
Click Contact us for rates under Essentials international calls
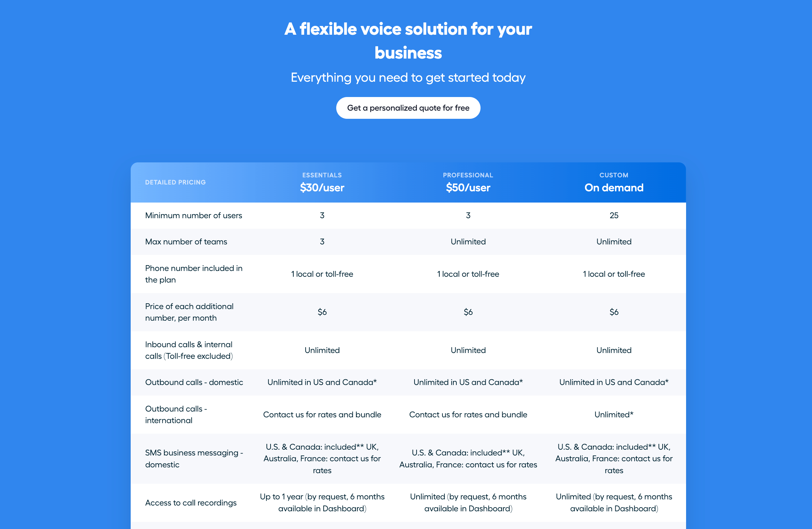(x=322, y=414)
